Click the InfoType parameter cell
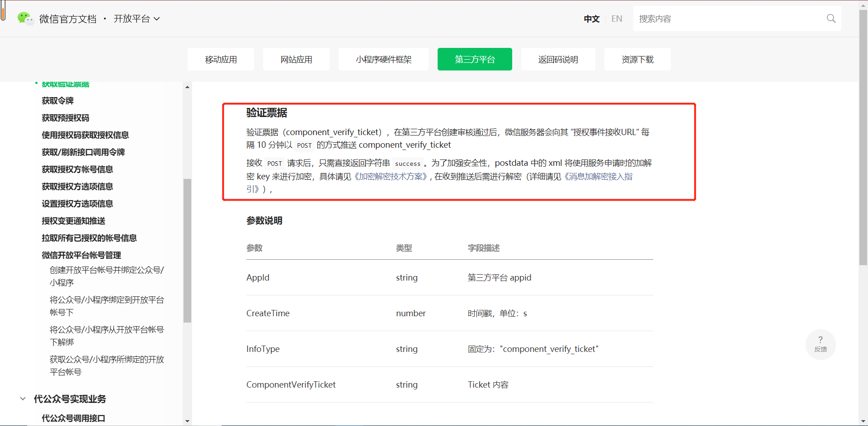The width and height of the screenshot is (868, 426). [x=263, y=349]
